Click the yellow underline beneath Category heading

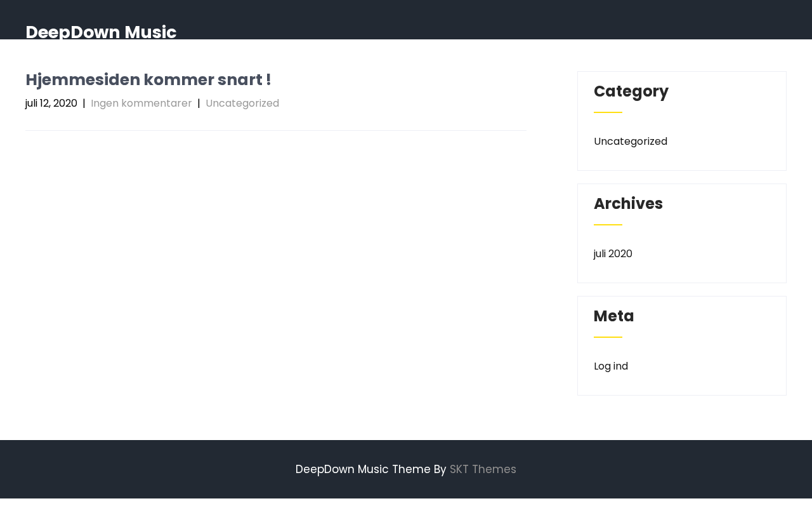608,112
